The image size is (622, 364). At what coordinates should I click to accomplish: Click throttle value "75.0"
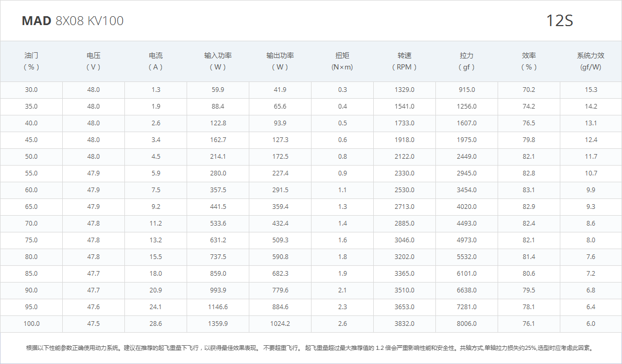[31, 240]
